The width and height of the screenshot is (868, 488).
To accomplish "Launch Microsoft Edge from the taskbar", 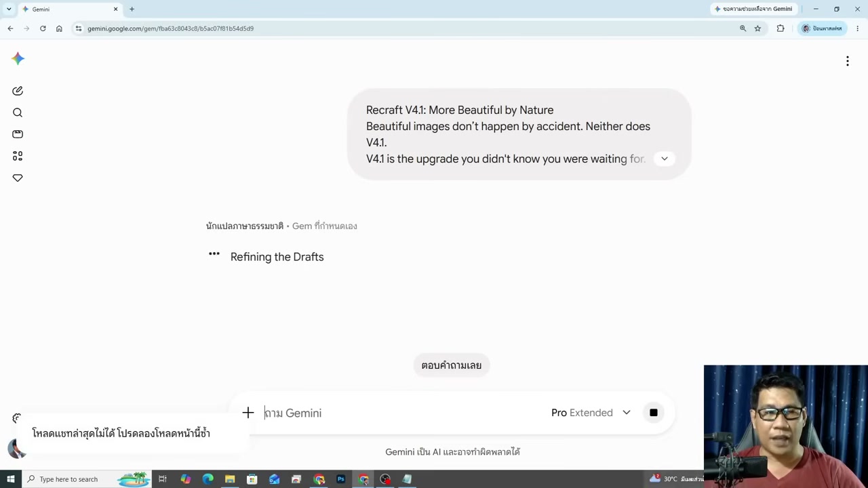I will pos(208,479).
